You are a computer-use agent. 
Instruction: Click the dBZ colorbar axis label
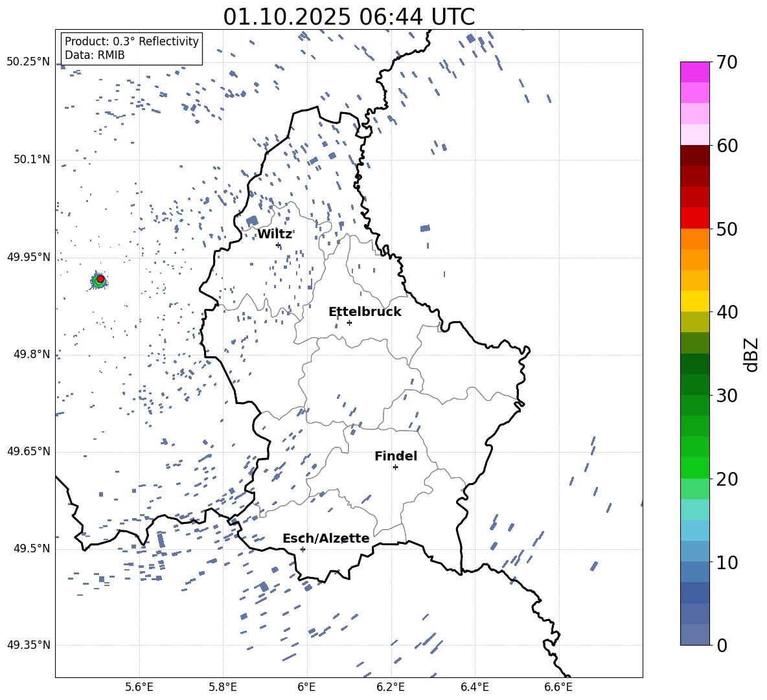pos(751,354)
